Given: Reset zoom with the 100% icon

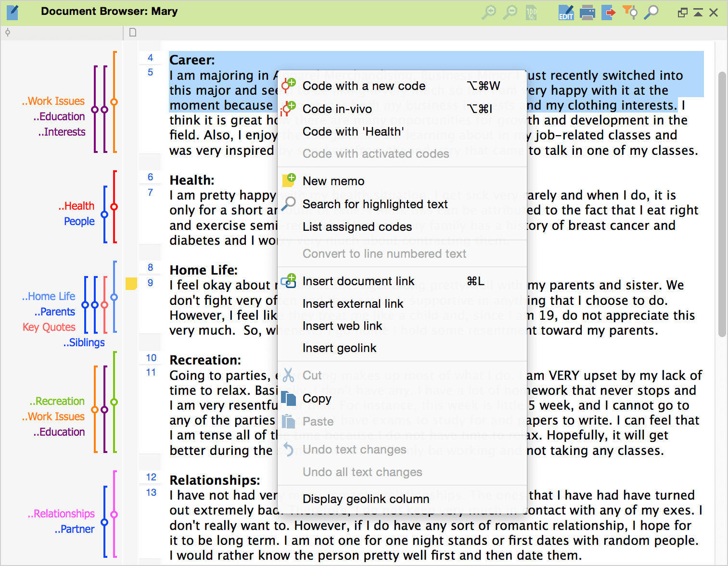Looking at the screenshot, I should pyautogui.click(x=531, y=13).
